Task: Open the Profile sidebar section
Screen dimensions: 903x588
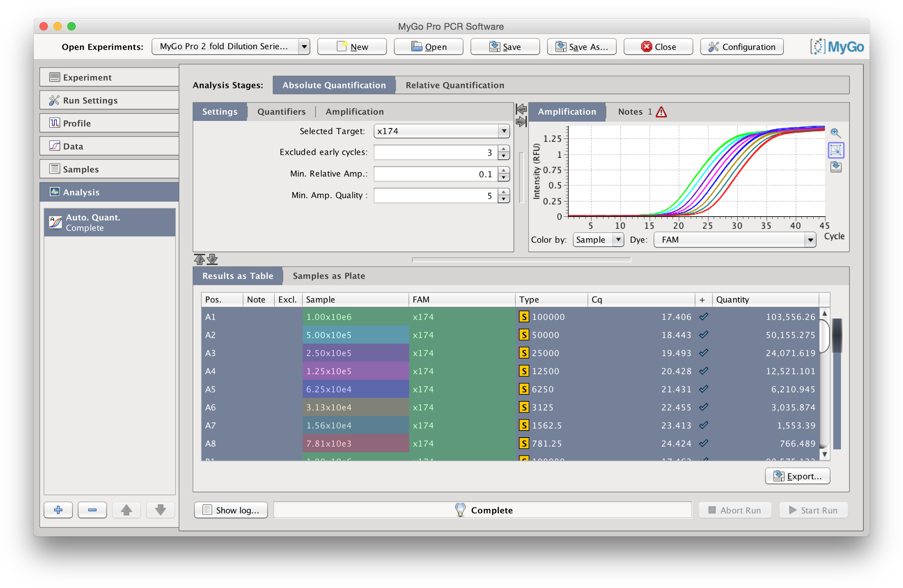Action: [x=109, y=123]
